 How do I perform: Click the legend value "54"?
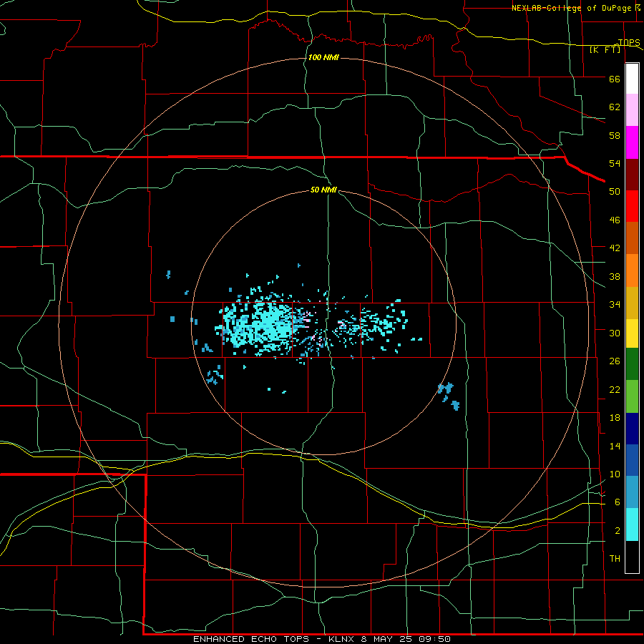(615, 163)
